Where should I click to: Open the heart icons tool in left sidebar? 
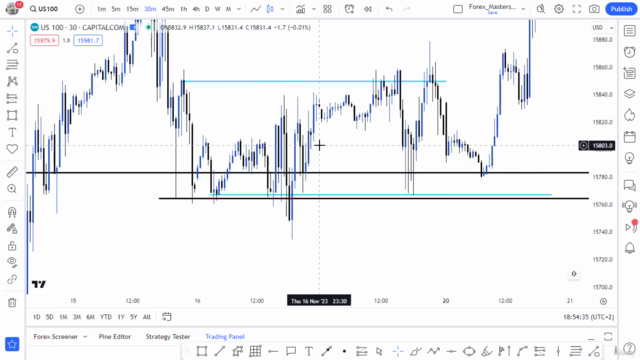point(12,149)
